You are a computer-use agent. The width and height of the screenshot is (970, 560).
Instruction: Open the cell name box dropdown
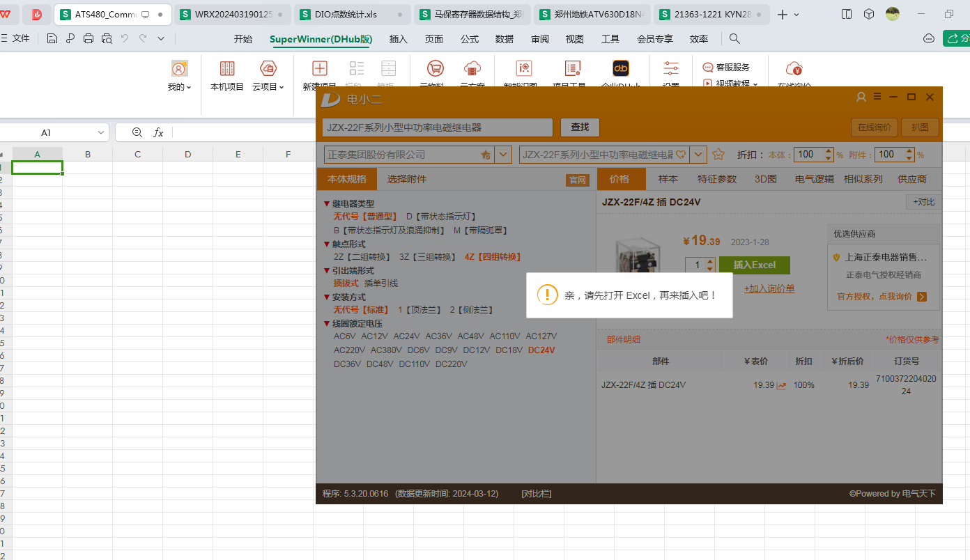100,132
